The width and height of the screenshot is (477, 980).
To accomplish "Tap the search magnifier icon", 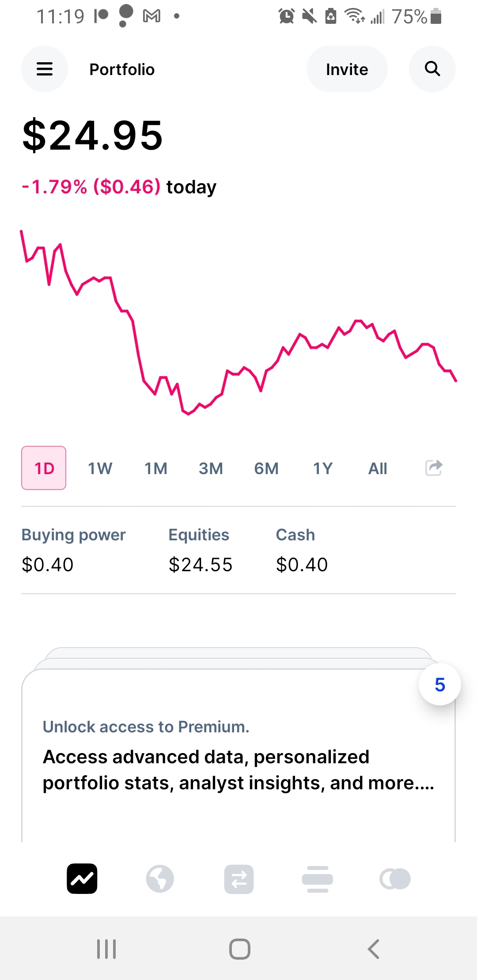I will point(432,69).
